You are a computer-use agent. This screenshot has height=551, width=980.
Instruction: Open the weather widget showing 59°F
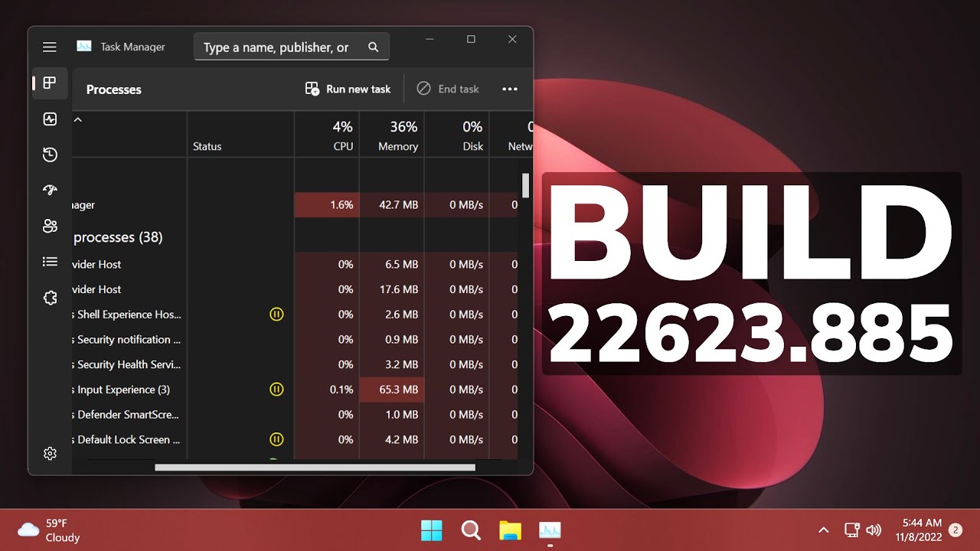click(49, 530)
